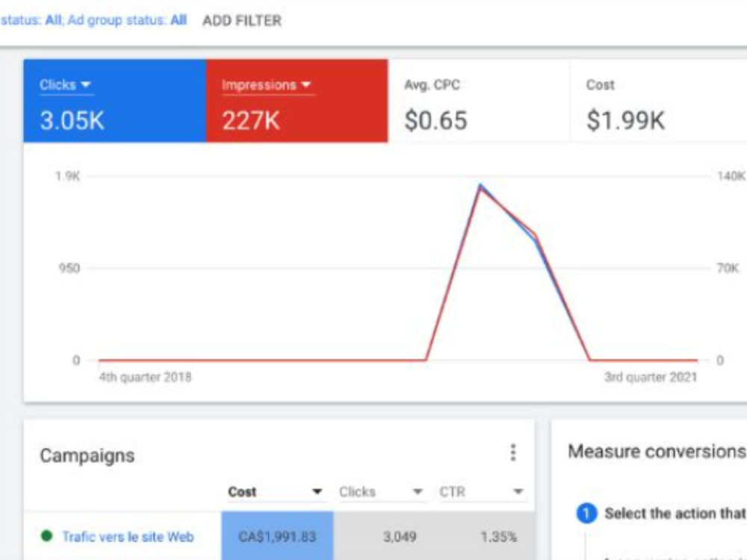Click the $1.99K cost value
This screenshot has height=560, width=747.
pos(625,120)
